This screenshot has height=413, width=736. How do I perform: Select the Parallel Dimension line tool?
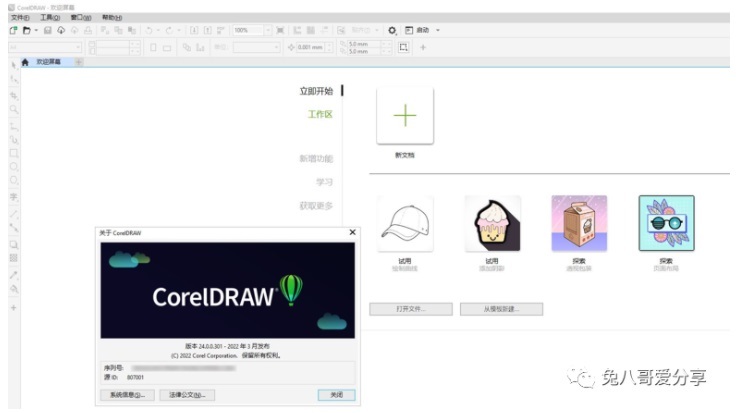[x=14, y=214]
